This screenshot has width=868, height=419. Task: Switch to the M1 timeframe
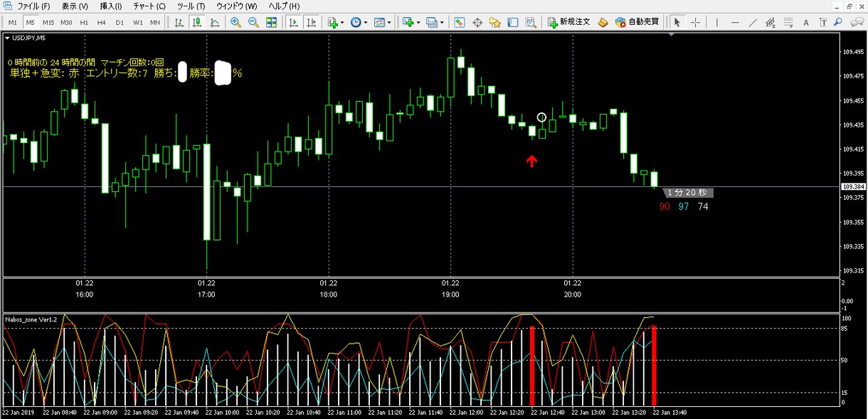click(13, 22)
